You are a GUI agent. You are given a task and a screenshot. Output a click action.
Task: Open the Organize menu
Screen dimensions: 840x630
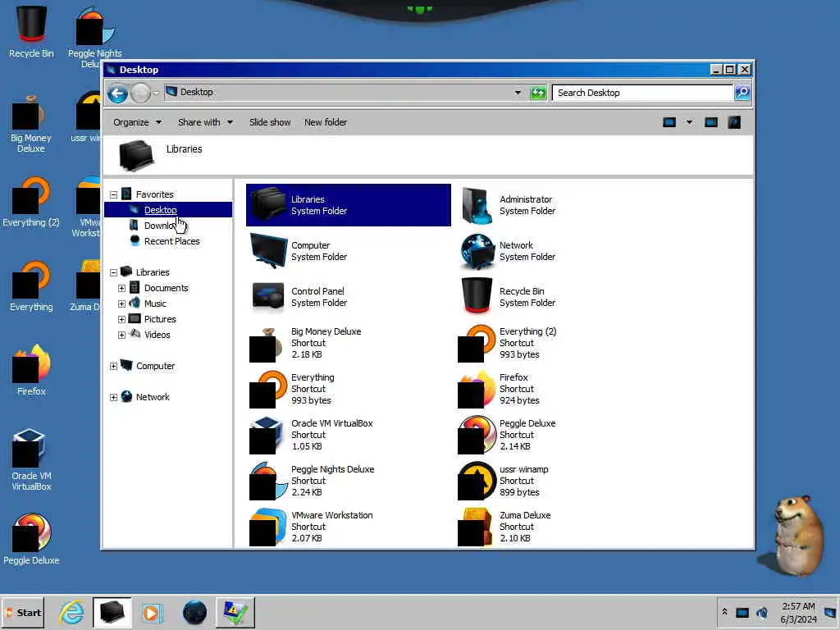coord(137,123)
